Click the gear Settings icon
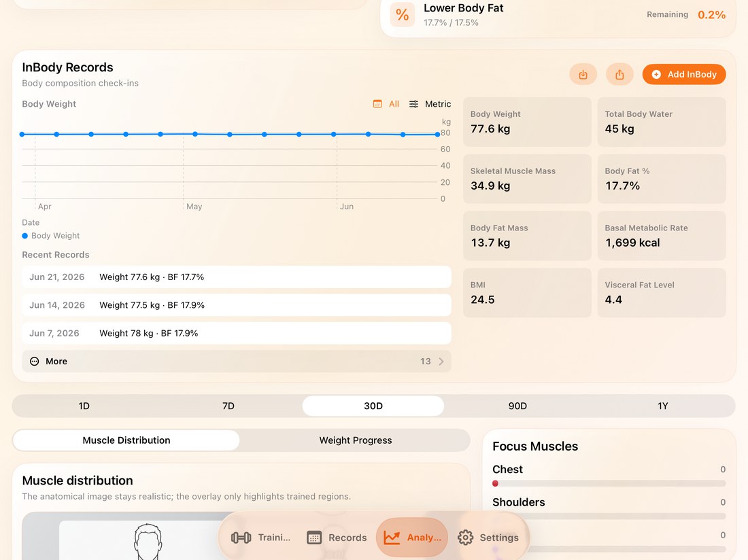Viewport: 748px width, 560px height. tap(465, 538)
